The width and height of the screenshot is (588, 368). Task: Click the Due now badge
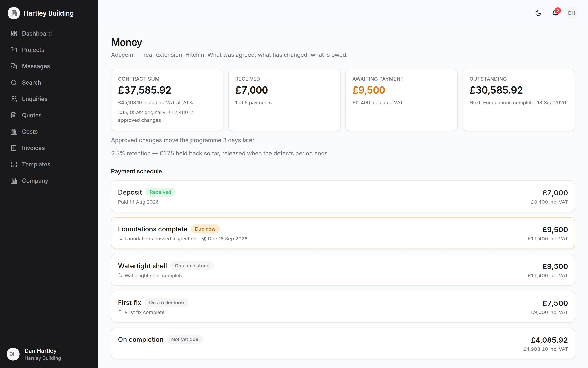(x=205, y=229)
